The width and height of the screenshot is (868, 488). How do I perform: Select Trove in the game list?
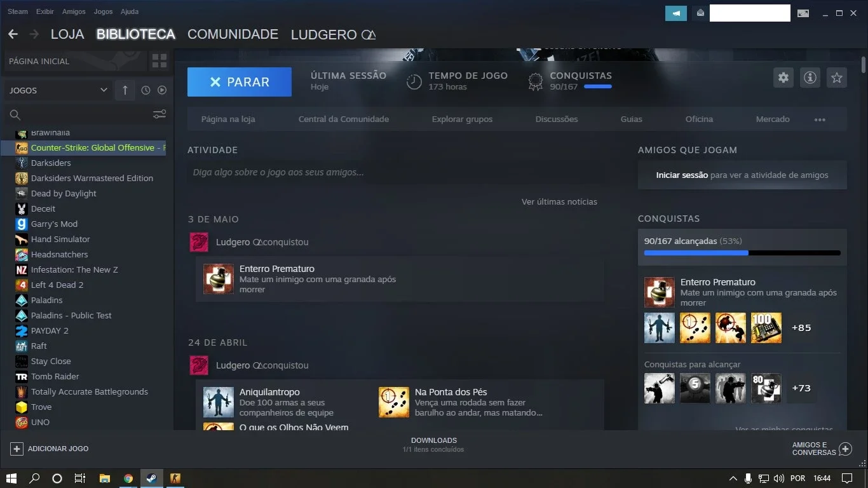41,407
